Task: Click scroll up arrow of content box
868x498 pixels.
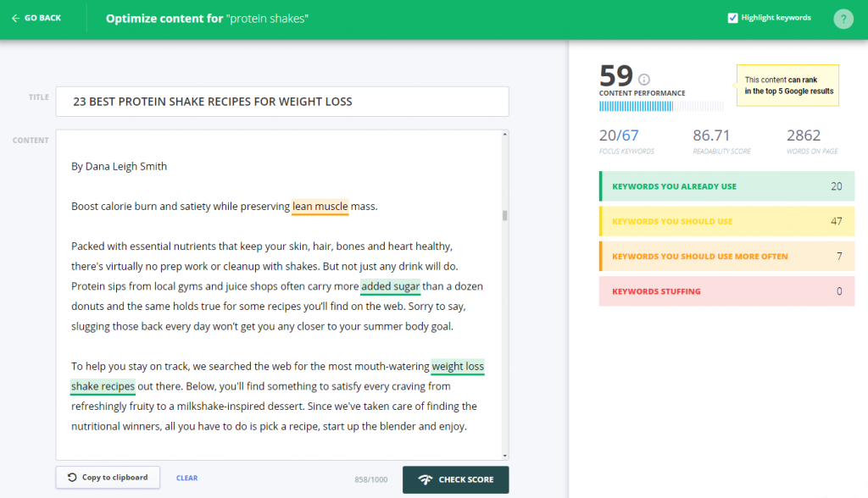Action: coord(505,135)
